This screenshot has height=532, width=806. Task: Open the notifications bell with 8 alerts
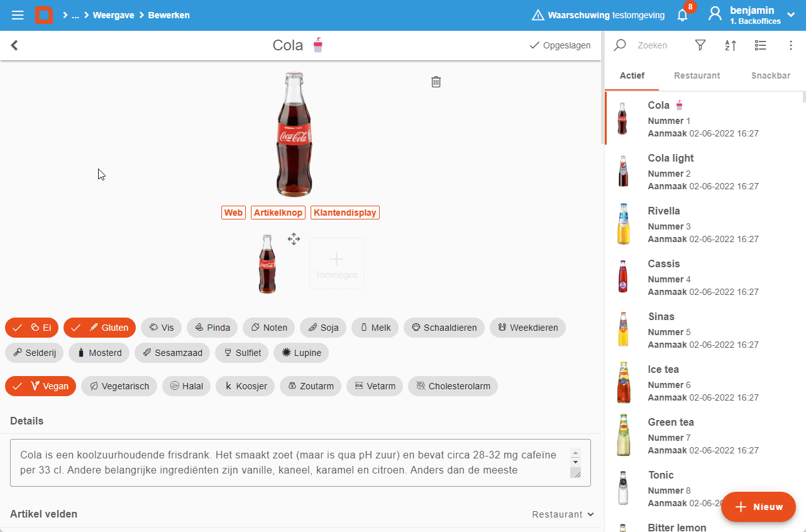click(683, 15)
